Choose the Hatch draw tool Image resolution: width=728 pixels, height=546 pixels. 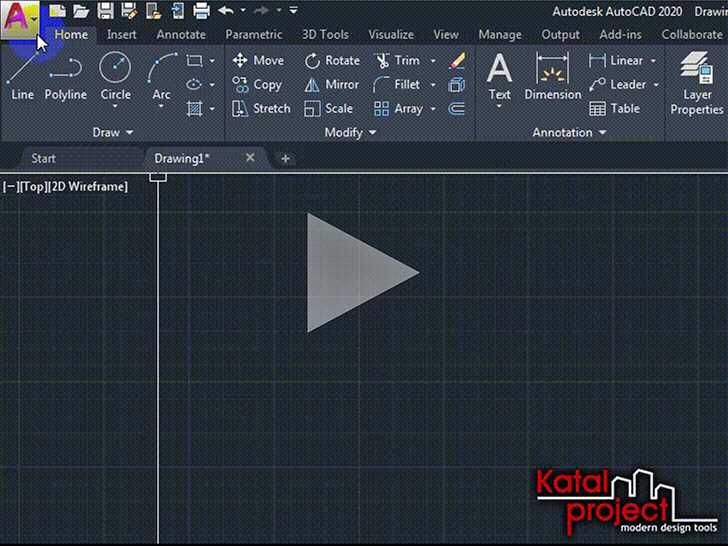click(194, 109)
